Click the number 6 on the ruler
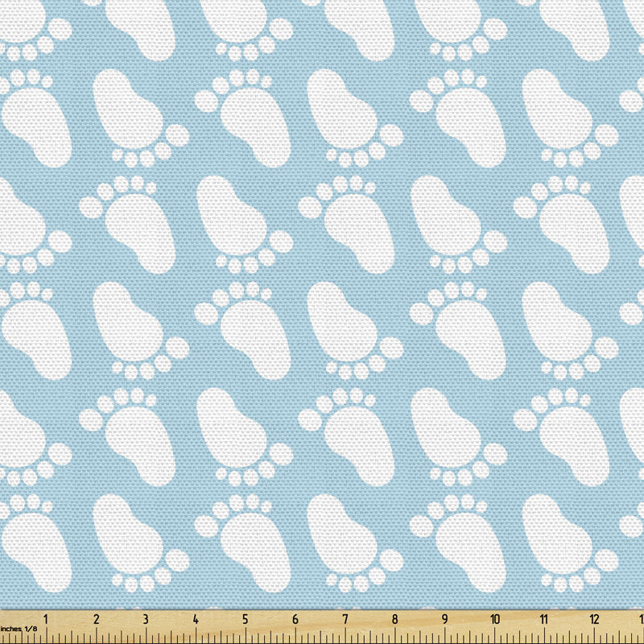Viewport: 644px width, 644px height. [295, 619]
